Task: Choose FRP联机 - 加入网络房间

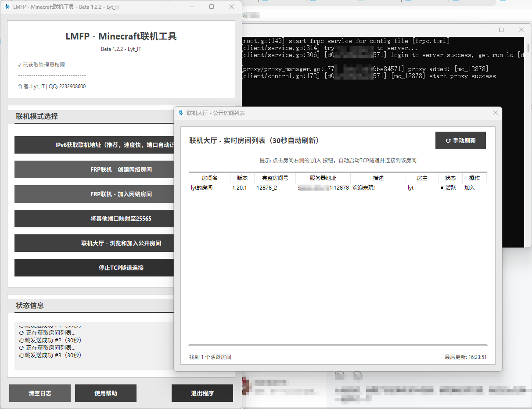Action: coord(94,194)
